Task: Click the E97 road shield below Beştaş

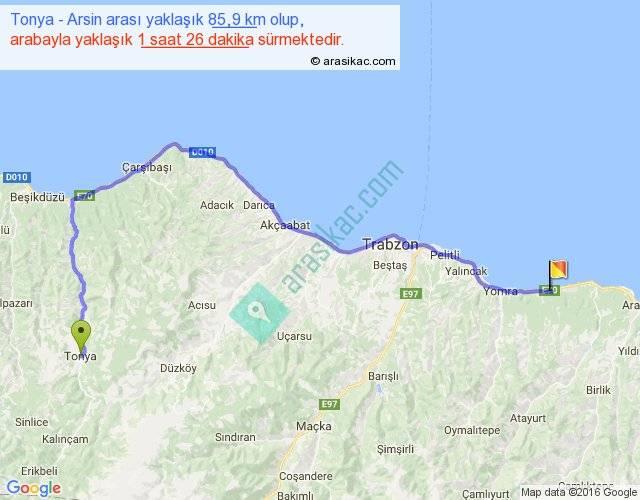Action: point(410,293)
